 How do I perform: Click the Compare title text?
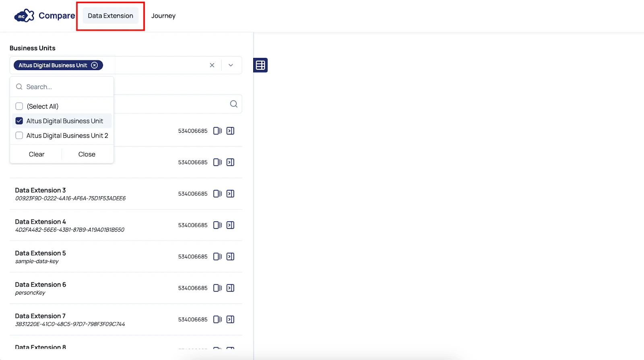tap(57, 16)
